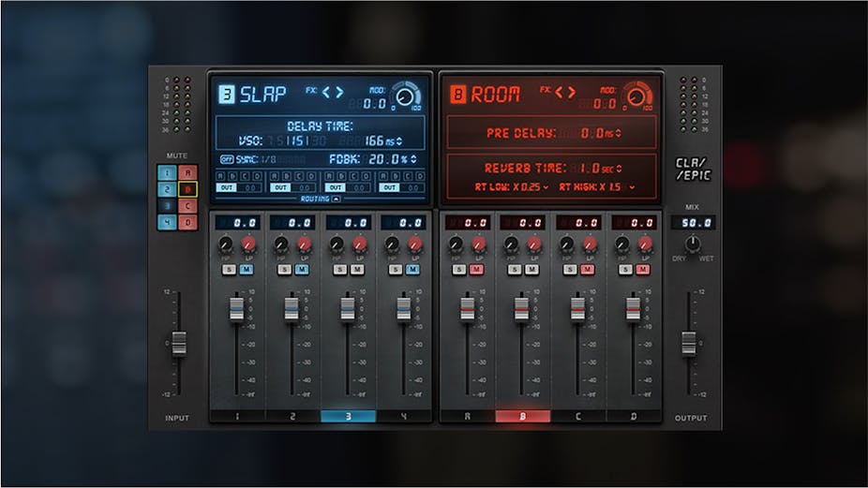Click the Mix value field showing 50.0
The width and height of the screenshot is (868, 488).
coord(692,222)
